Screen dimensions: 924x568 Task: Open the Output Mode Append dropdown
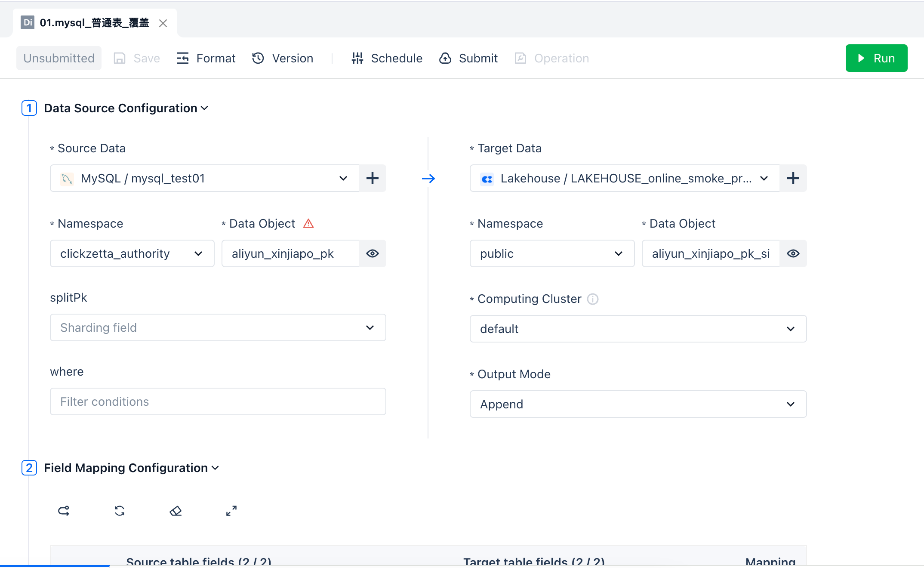point(638,404)
